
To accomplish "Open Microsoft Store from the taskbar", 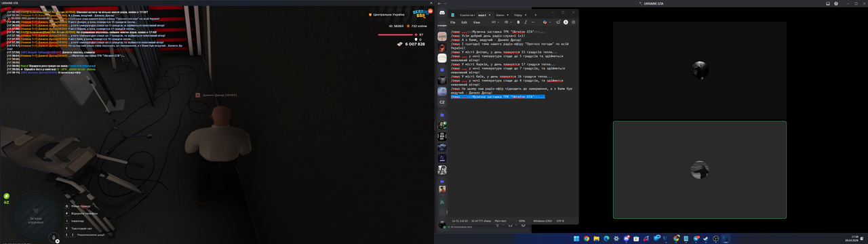I will point(636,239).
